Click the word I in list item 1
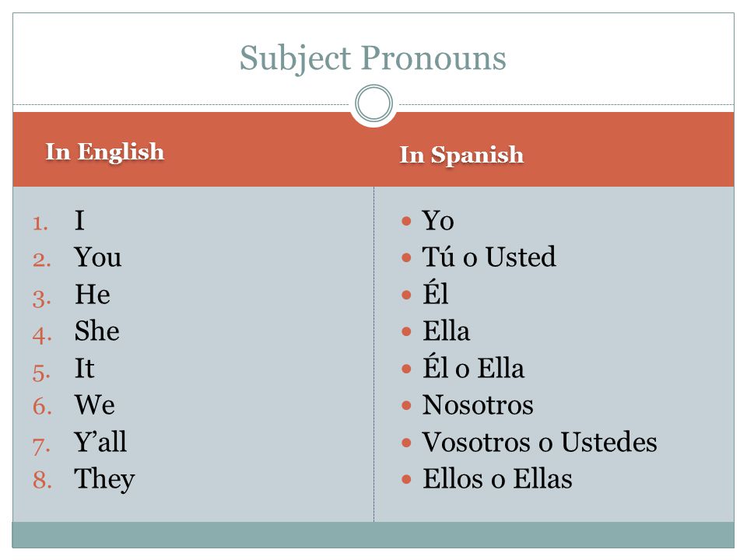Screen dimensions: 747x560 [x=79, y=220]
